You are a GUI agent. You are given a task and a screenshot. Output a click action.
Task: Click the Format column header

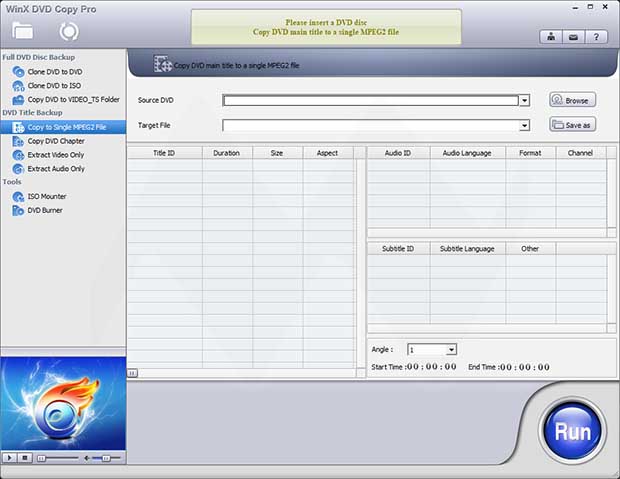point(530,153)
